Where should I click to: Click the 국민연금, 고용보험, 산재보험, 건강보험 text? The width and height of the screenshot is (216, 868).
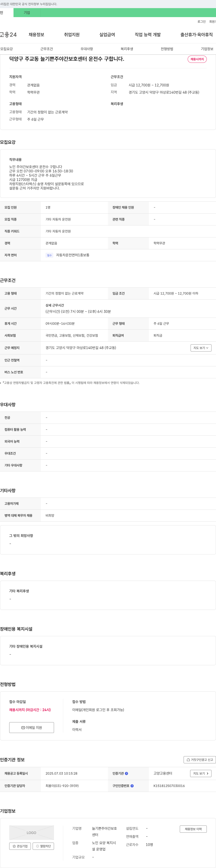(x=72, y=335)
